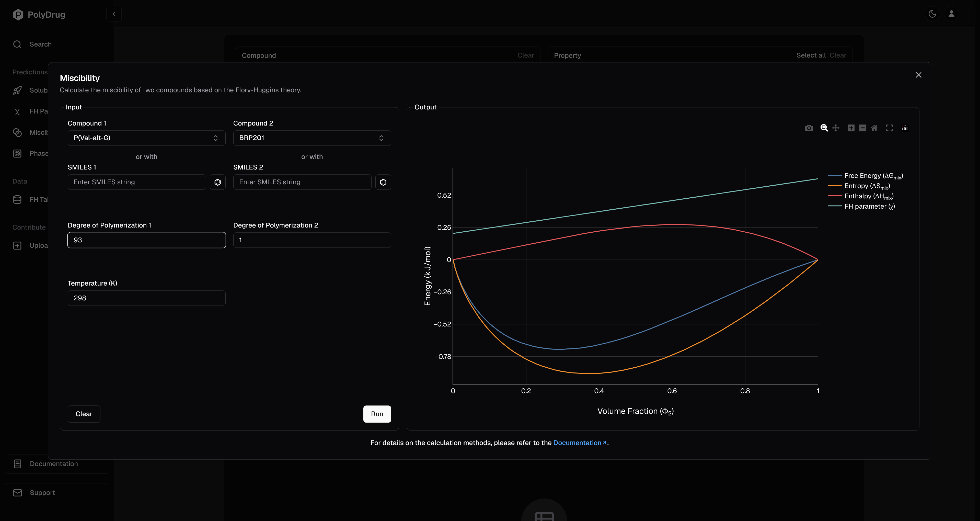This screenshot has width=980, height=521.
Task: Download plot as PNG camera icon
Action: [809, 128]
